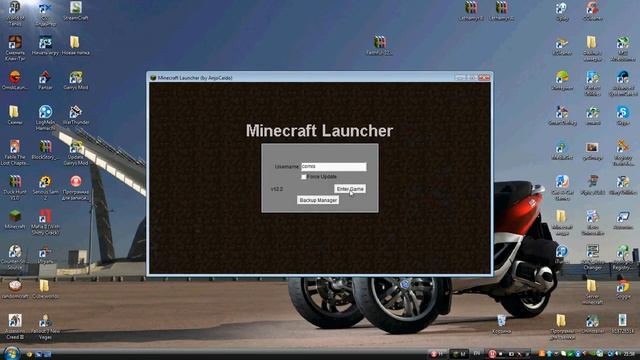640x360 pixels.
Task: Open Assassins Creed III desktop shortcut
Action: [x=15, y=327]
